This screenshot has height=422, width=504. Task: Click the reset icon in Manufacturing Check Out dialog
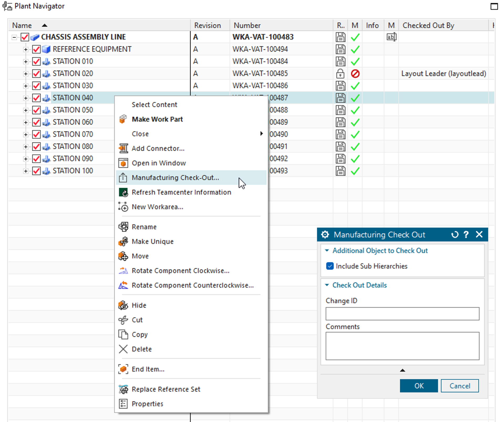pyautogui.click(x=455, y=234)
